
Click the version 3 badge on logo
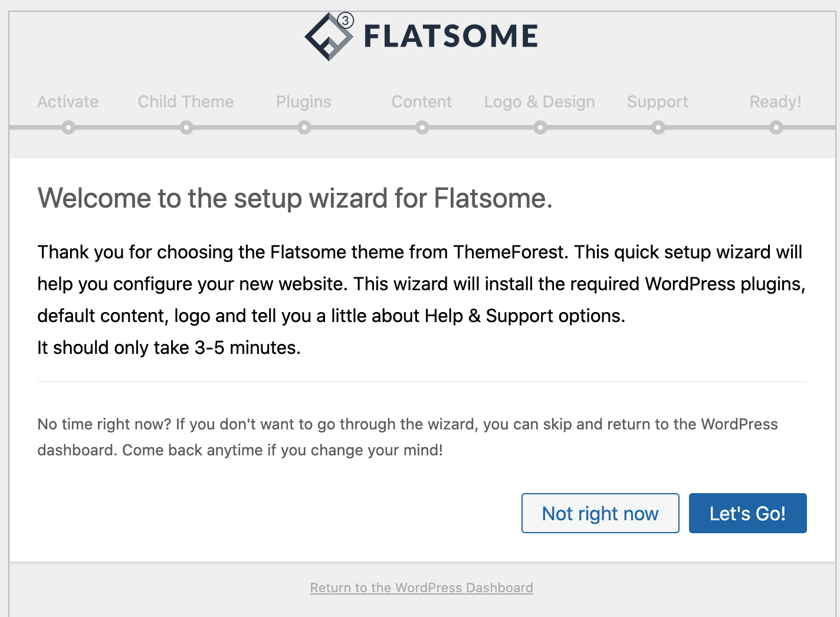[x=346, y=21]
